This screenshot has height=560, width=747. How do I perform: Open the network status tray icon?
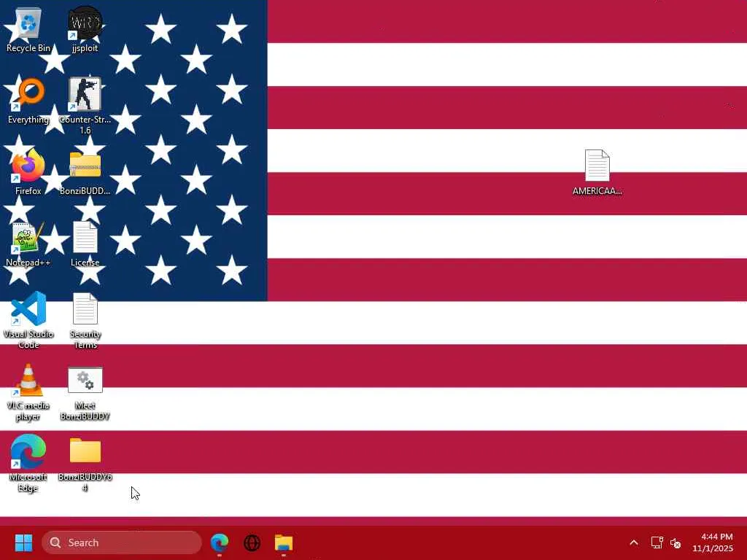(x=657, y=542)
